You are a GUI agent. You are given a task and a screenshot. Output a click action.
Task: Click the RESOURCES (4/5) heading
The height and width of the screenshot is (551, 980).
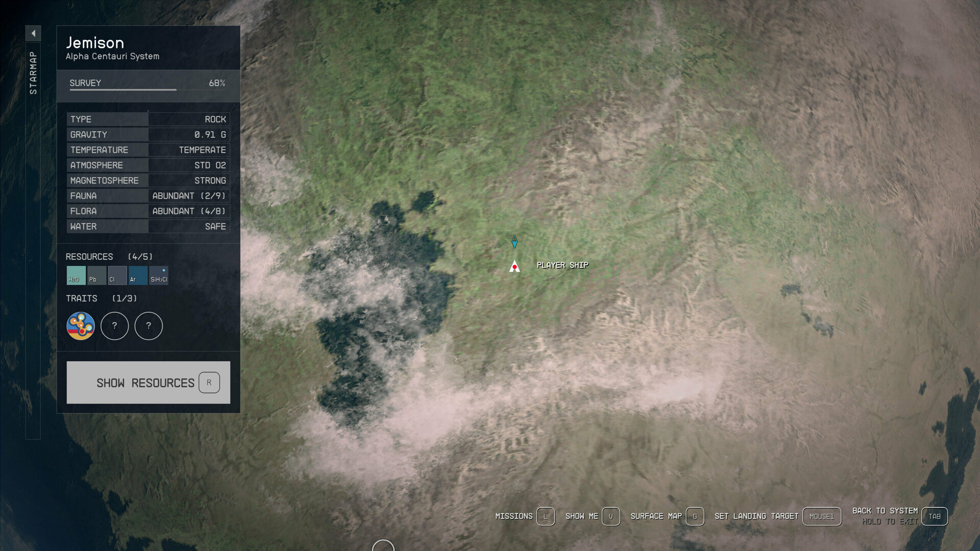109,257
